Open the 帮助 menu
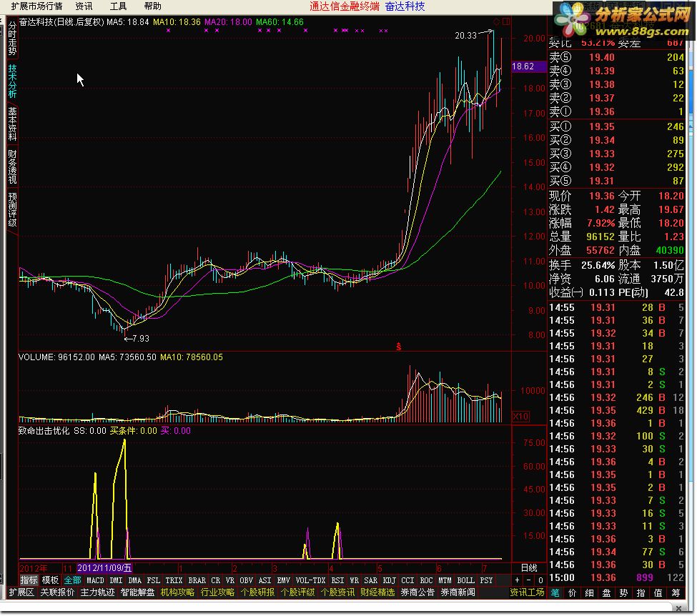This screenshot has height=616, width=697. 152,6
